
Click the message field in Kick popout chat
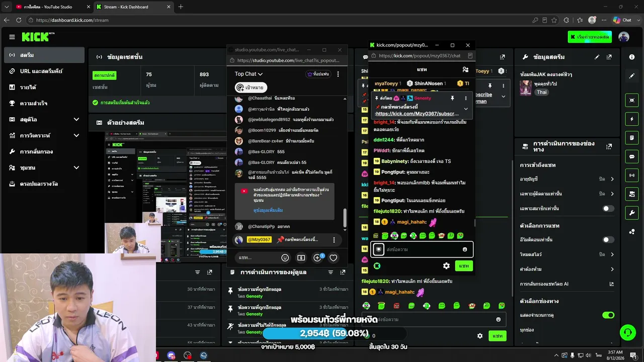tap(422, 249)
